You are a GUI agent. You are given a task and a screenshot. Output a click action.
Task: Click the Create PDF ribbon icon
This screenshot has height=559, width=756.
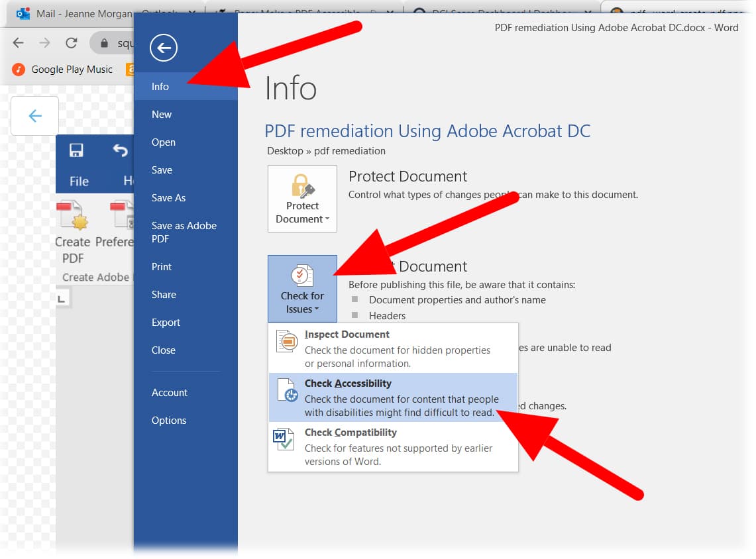(x=73, y=215)
